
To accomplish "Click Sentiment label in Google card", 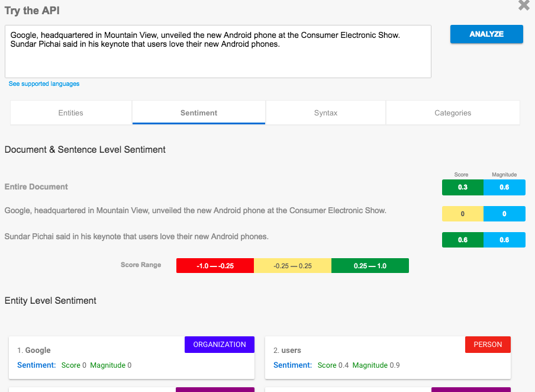I will click(37, 365).
